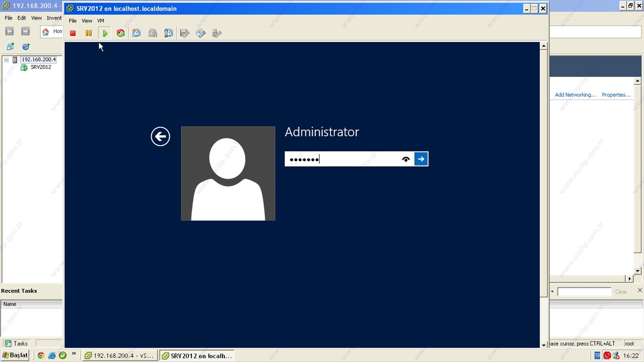Click the 16:22 clock in system tray

click(631, 355)
